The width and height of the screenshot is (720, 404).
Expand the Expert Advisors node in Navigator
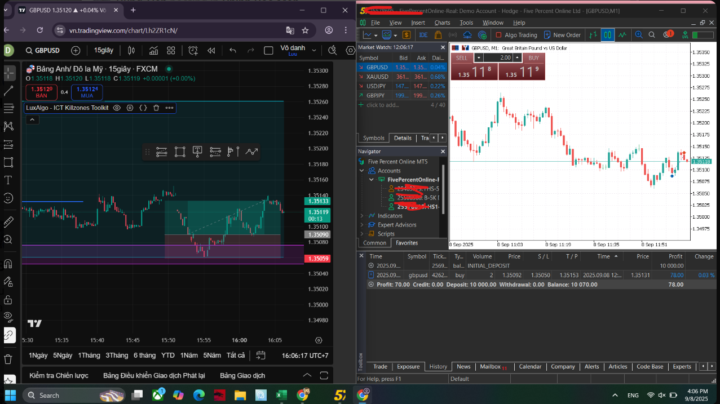point(362,225)
